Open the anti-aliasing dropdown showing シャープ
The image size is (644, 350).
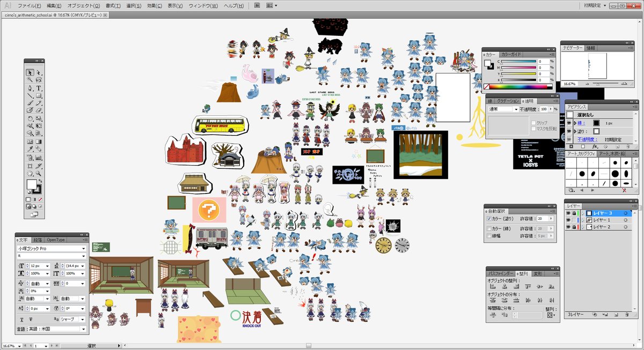coord(73,319)
